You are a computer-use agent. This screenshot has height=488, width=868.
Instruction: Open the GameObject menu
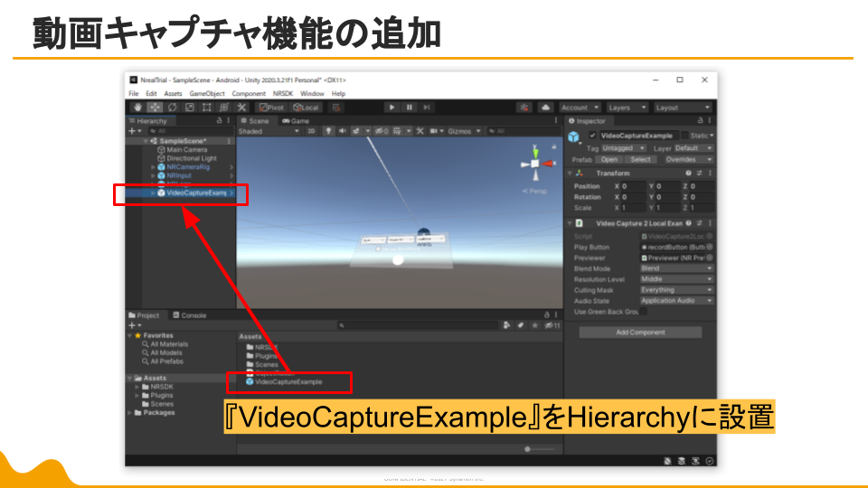click(x=207, y=93)
